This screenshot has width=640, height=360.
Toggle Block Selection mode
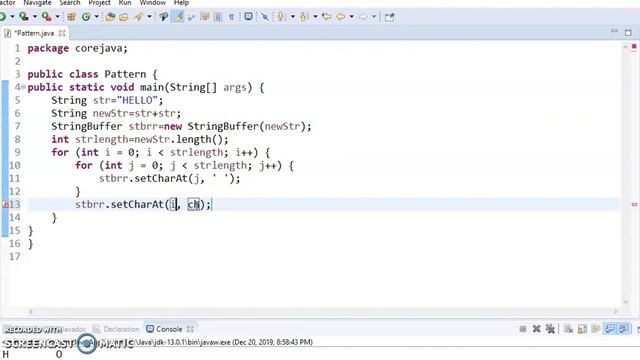pyautogui.click(x=218, y=17)
